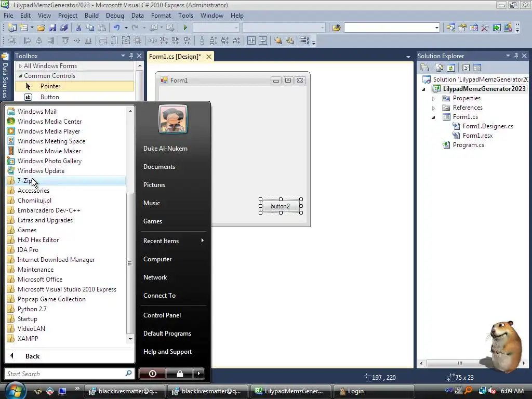Screen dimensions: 532x399
Task: Click the Find in Files icon
Action: [x=336, y=28]
